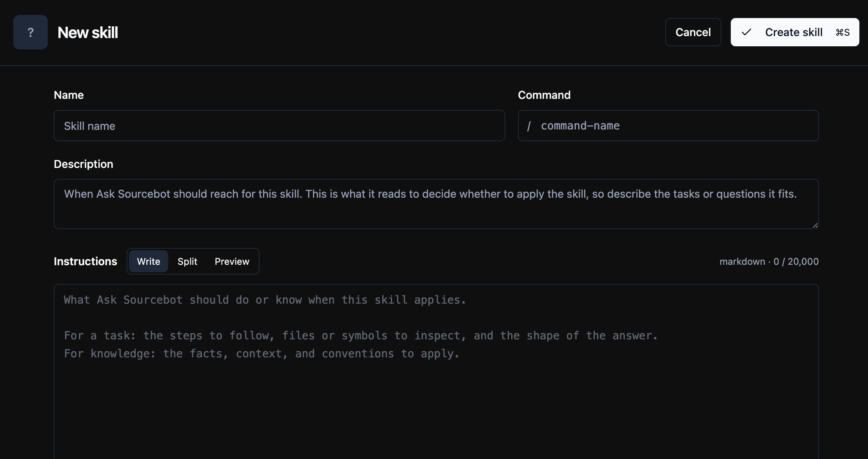
Task: Click the Description box resize handle
Action: point(815,225)
